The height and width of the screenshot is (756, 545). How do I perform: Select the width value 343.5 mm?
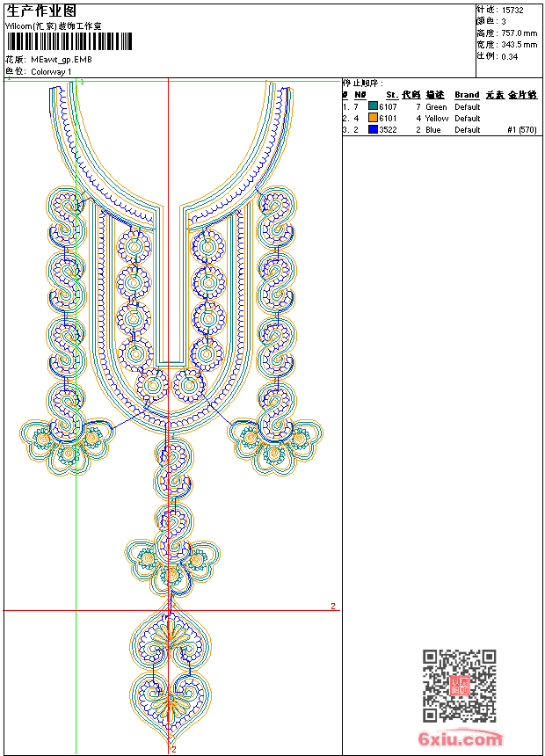tap(519, 45)
